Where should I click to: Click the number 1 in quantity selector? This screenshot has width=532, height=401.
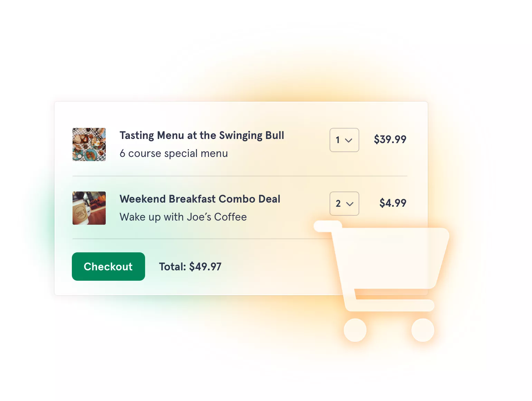(338, 140)
